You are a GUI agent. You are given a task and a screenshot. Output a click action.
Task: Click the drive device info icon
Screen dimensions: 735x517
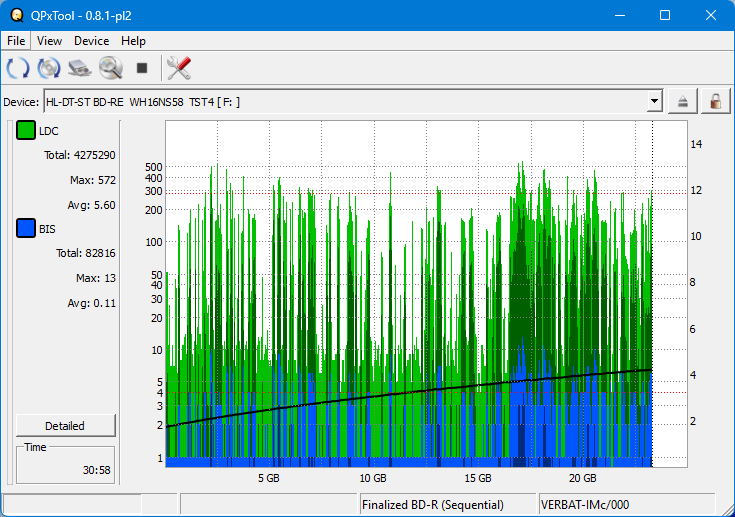coord(80,68)
